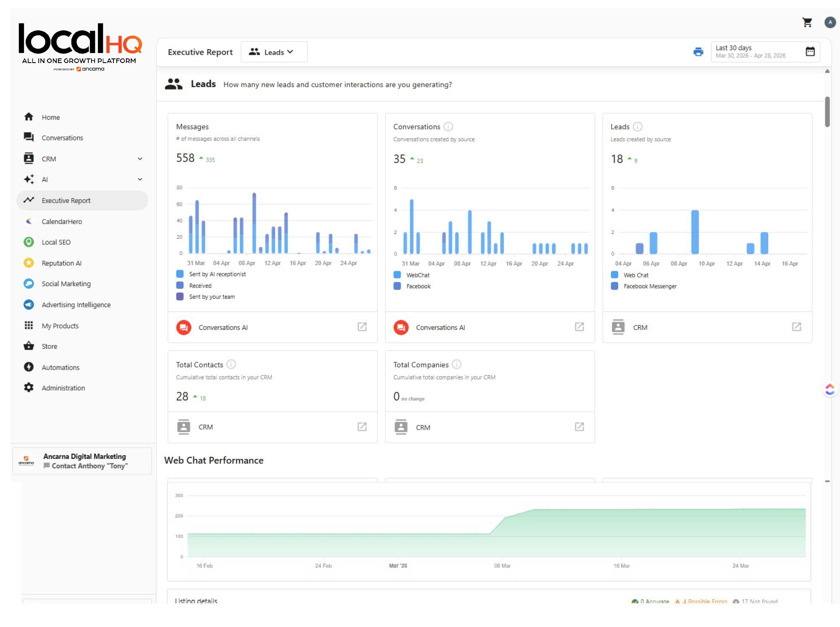
Task: Show info tooltip for Leads card
Action: pos(638,126)
